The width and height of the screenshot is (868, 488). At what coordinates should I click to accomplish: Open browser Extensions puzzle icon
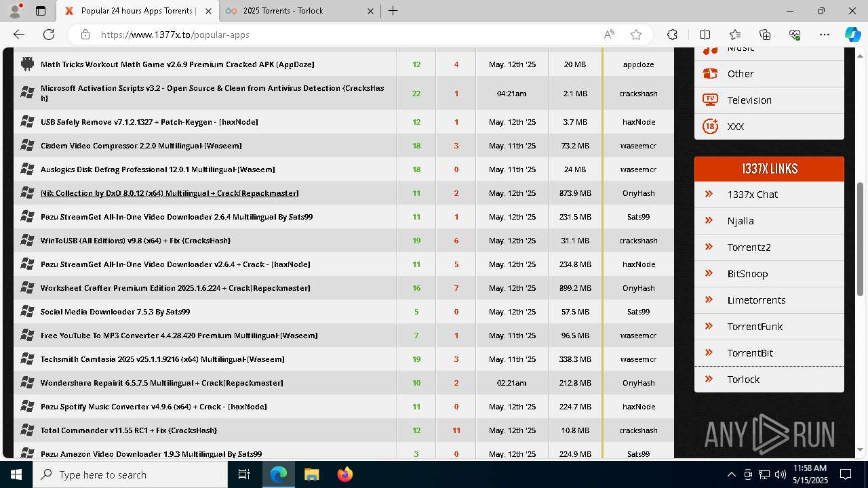tap(672, 35)
